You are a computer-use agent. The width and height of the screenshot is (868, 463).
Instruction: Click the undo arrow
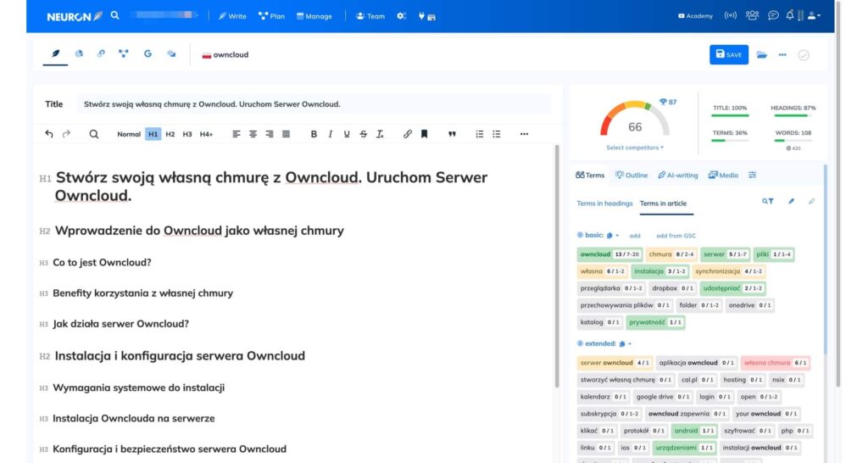49,134
